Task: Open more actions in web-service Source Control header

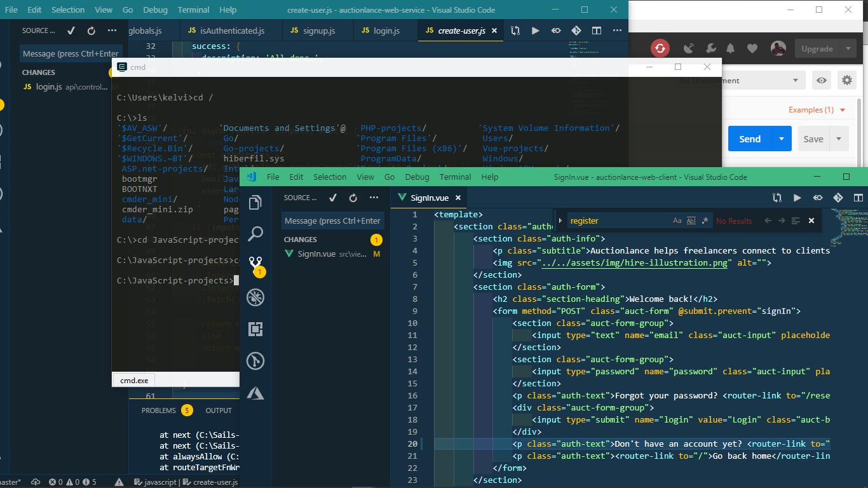Action: 112,30
